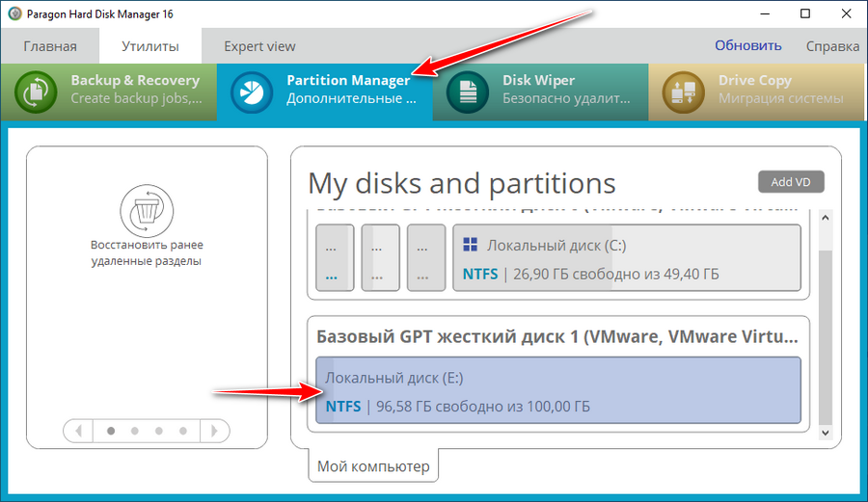Click the Обновить link
This screenshot has width=868, height=502.
point(747,45)
